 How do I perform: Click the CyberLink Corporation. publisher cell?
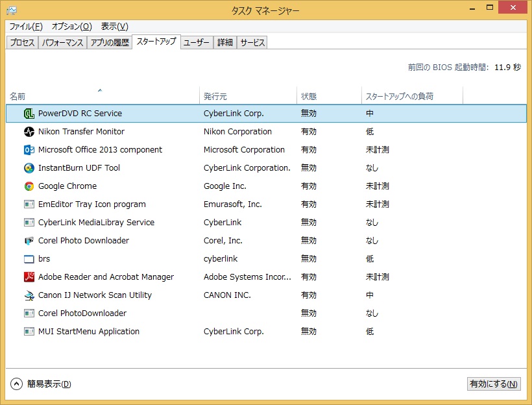pyautogui.click(x=247, y=167)
